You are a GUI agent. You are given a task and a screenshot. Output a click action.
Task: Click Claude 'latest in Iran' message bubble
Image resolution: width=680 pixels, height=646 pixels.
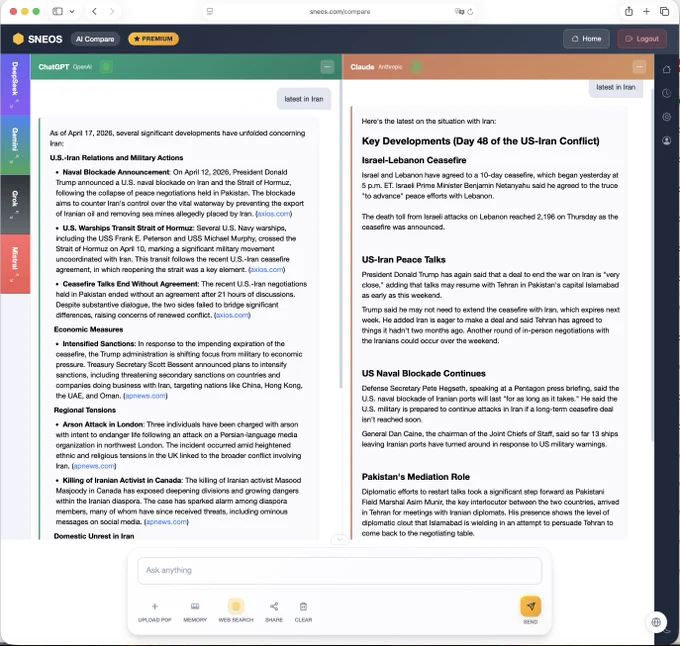616,87
